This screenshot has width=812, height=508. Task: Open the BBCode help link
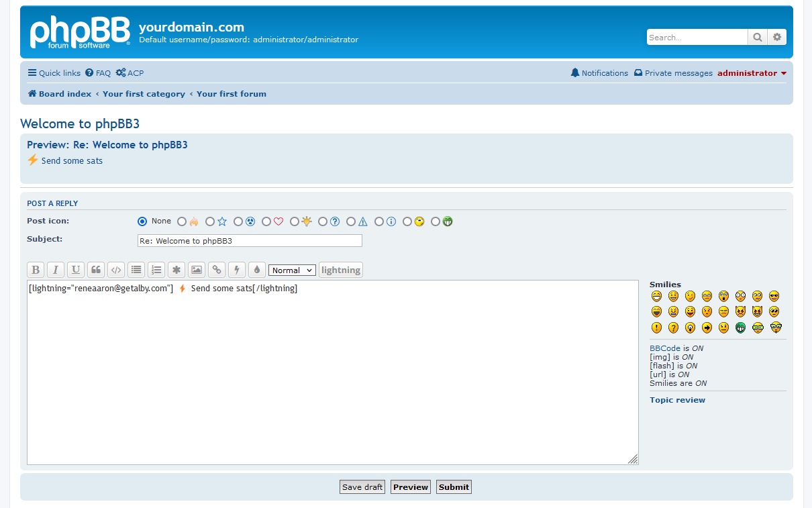coord(664,348)
